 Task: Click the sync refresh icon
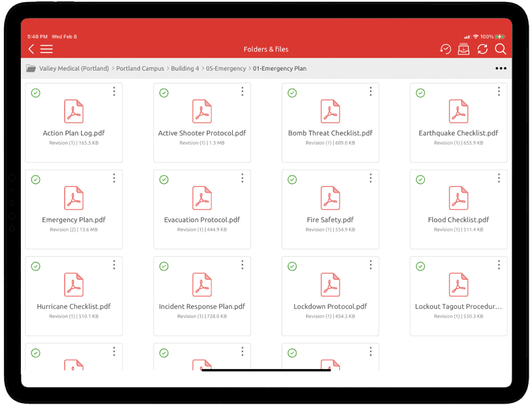[x=482, y=49]
